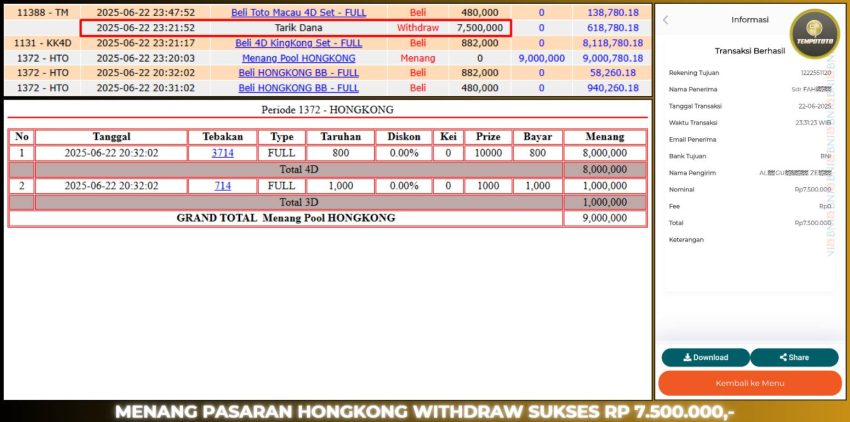The width and height of the screenshot is (850, 422).
Task: Click the Total 4D row label
Action: [x=299, y=169]
